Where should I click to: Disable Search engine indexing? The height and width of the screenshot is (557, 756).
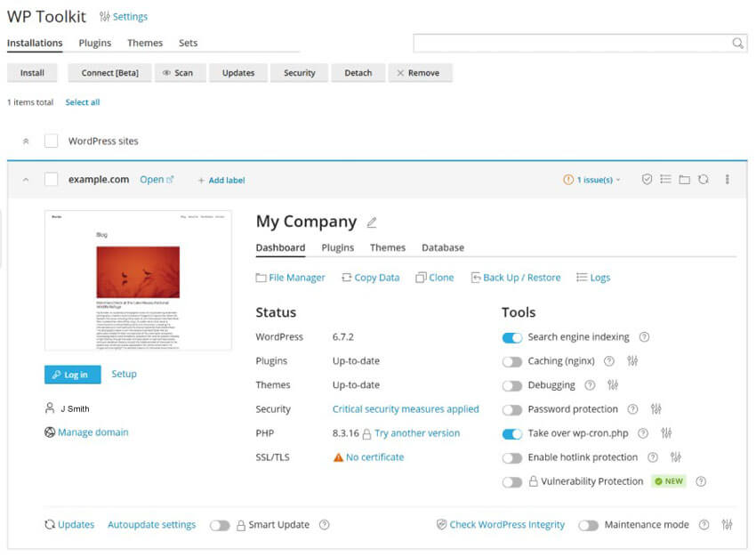(x=513, y=336)
